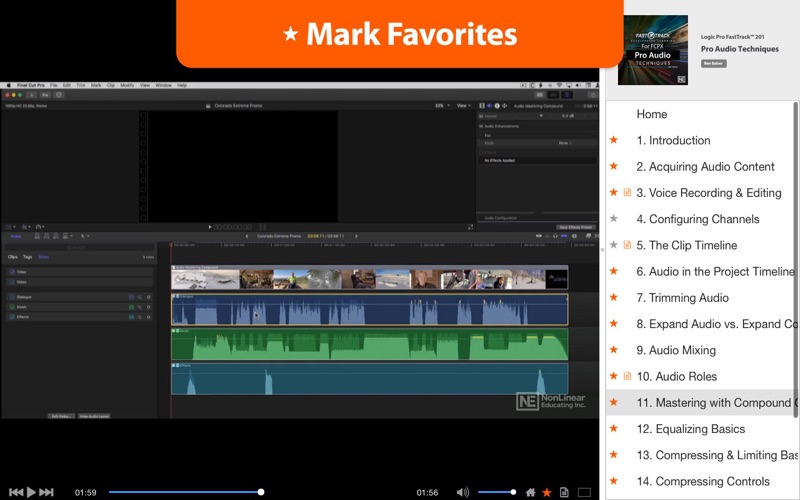Select the video inspector filmstrip icon
The width and height of the screenshot is (800, 500).
482,106
